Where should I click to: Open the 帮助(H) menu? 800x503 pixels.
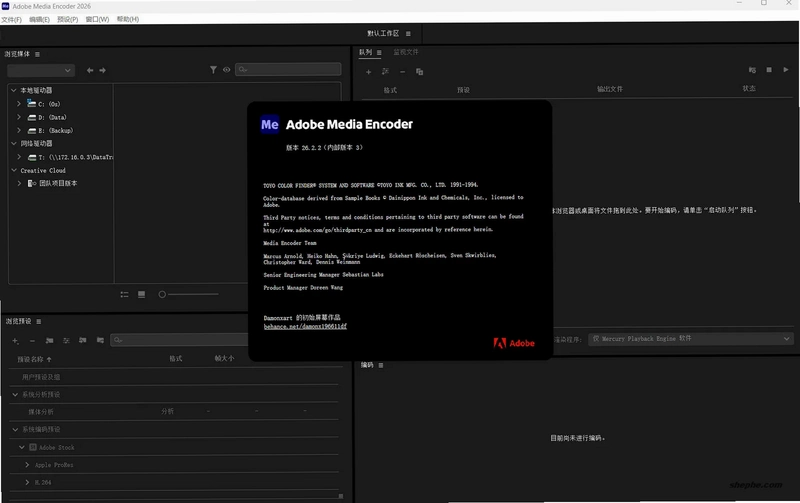pyautogui.click(x=128, y=19)
